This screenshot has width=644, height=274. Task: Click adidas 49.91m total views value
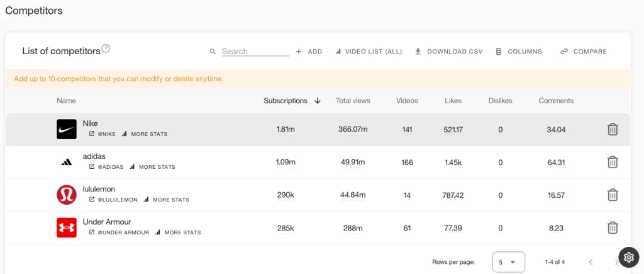pos(353,163)
